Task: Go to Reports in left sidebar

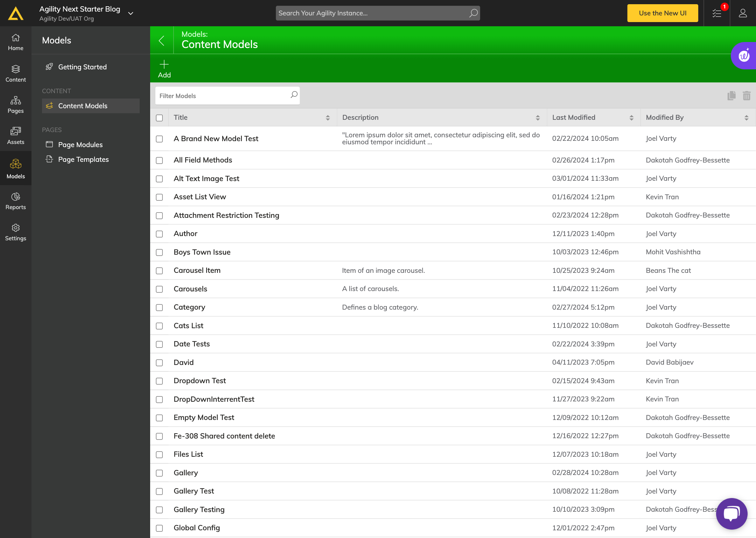Action: pos(15,201)
